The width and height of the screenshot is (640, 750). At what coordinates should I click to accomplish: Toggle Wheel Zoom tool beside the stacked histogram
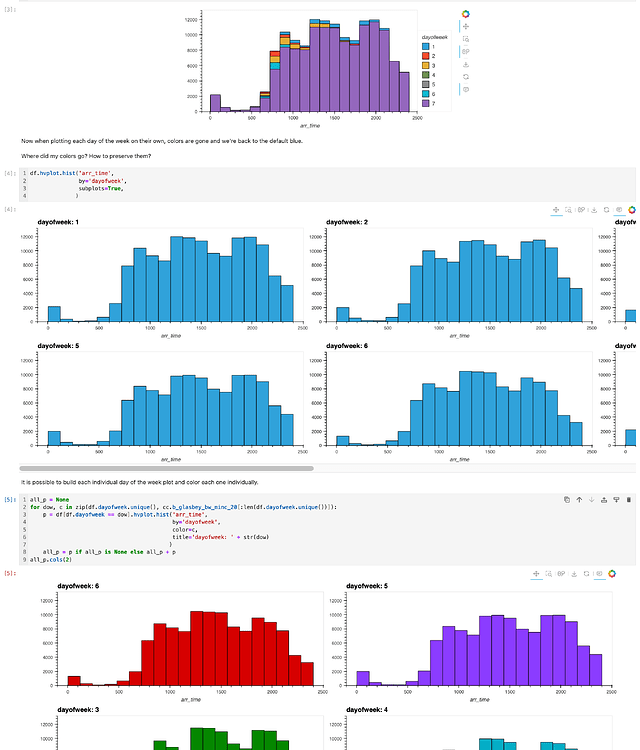[466, 52]
